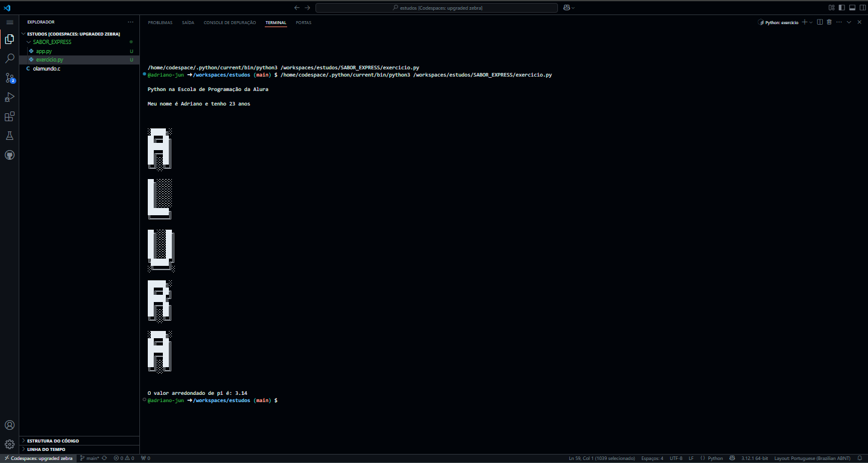Click Codespaces: upgraded zebra remote indicator
This screenshot has width=868, height=463.
(37, 458)
